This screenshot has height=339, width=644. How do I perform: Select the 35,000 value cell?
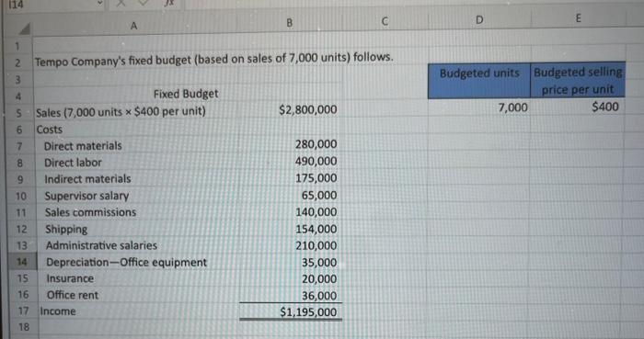[319, 263]
